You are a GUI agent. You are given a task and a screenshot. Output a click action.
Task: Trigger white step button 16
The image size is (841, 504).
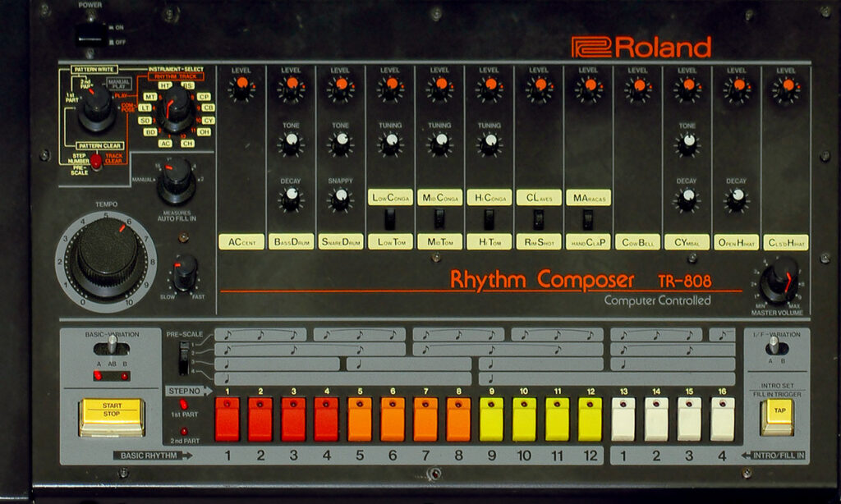[723, 419]
